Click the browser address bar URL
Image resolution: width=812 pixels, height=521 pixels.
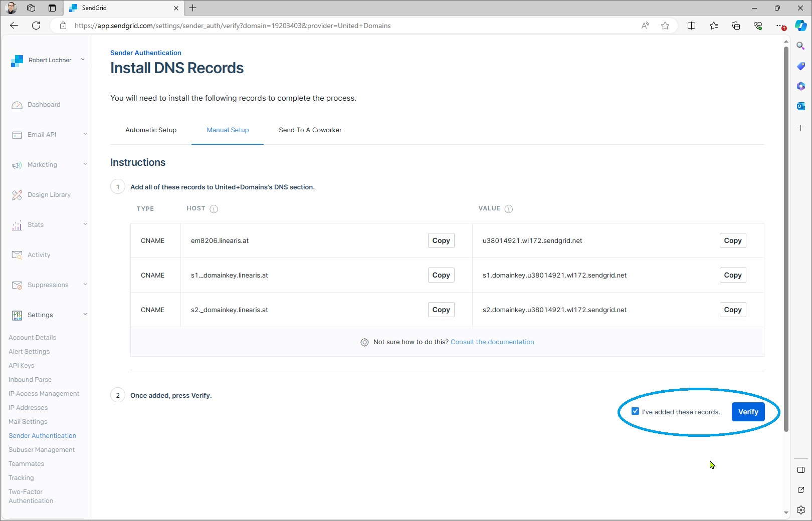tap(233, 26)
